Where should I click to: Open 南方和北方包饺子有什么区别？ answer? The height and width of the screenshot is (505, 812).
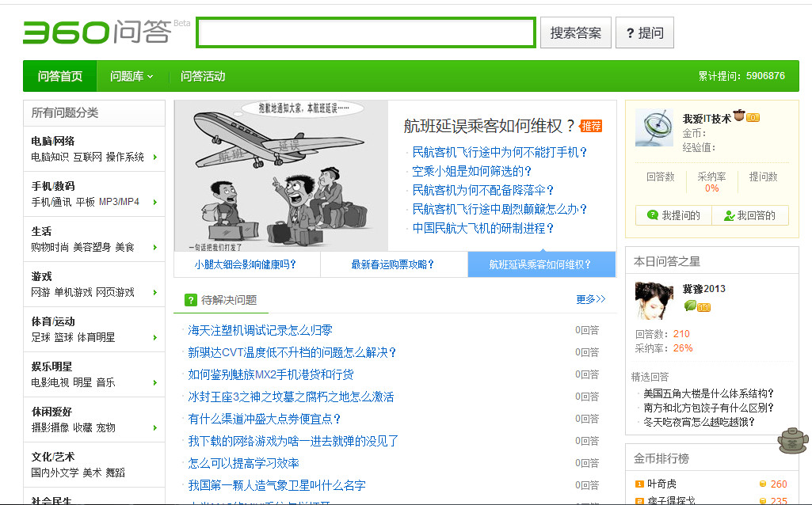point(708,408)
